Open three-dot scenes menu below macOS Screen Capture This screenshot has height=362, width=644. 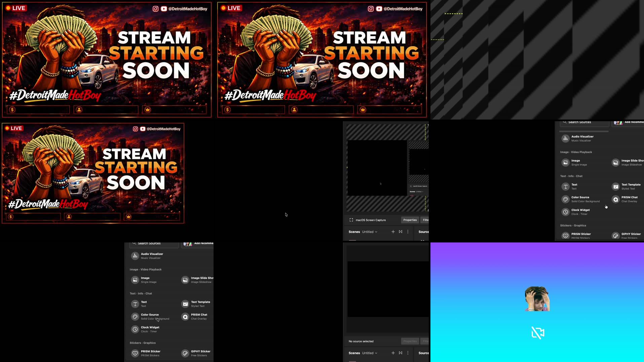(408, 232)
